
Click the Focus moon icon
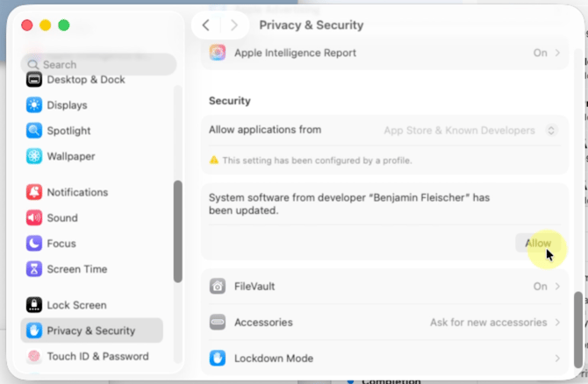click(34, 244)
